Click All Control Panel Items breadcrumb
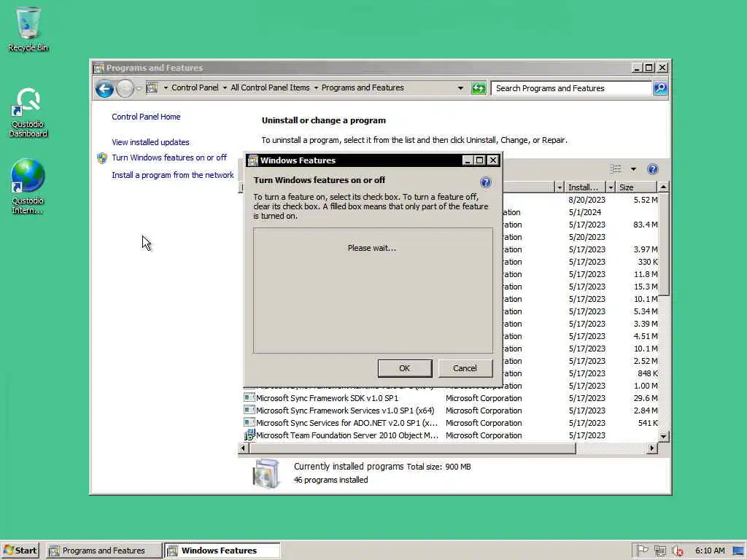The width and height of the screenshot is (747, 560). 270,87
